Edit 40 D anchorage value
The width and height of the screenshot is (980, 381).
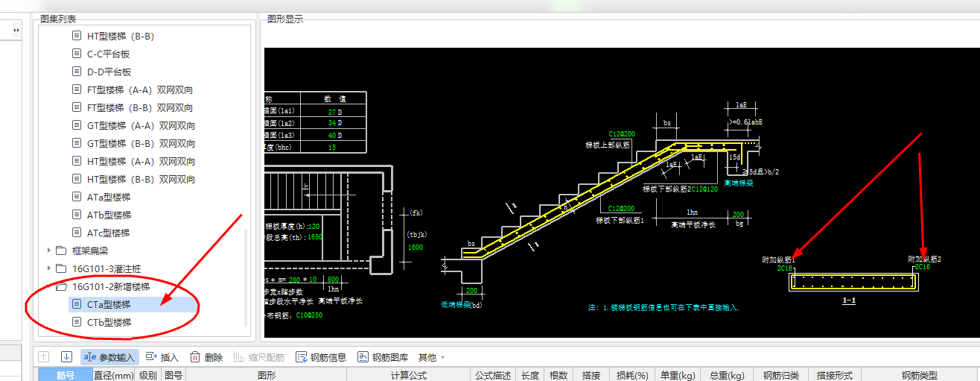pos(331,135)
